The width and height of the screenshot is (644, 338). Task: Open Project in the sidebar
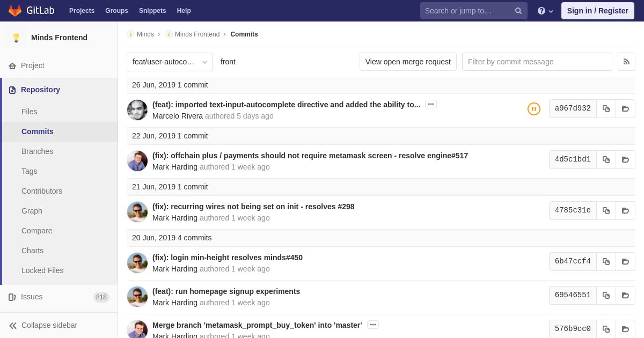[59, 65]
